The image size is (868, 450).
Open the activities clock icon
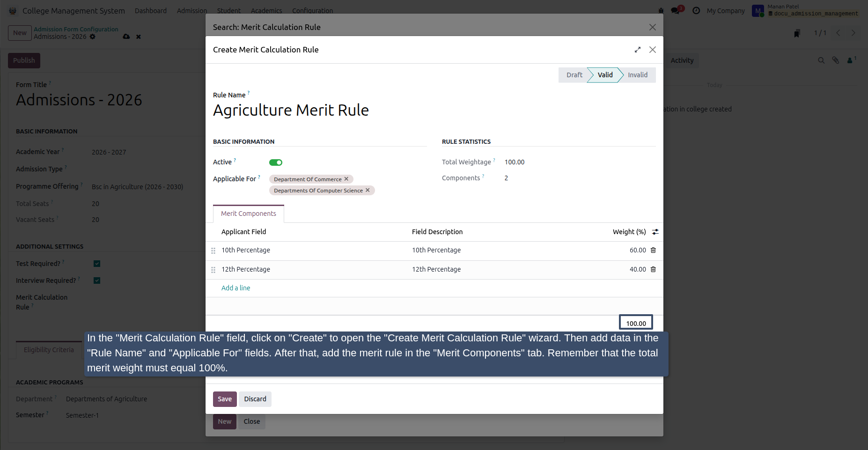(696, 10)
